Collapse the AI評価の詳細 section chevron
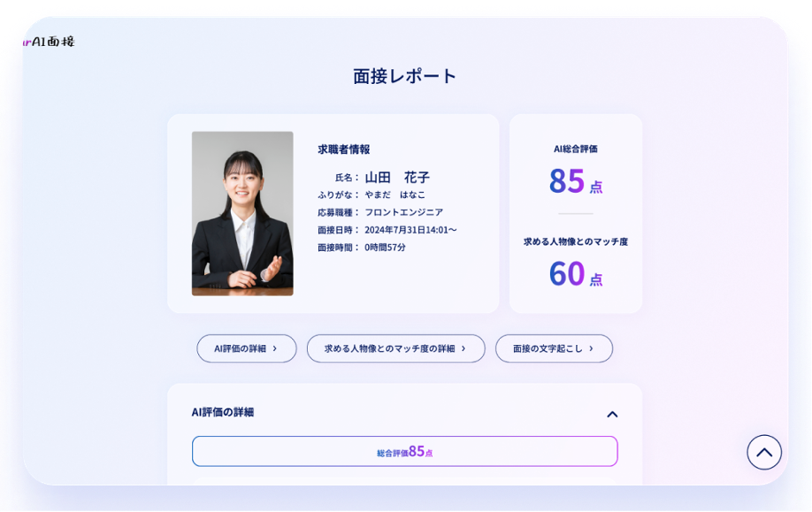Viewport: 812px width, 512px height. 612,414
